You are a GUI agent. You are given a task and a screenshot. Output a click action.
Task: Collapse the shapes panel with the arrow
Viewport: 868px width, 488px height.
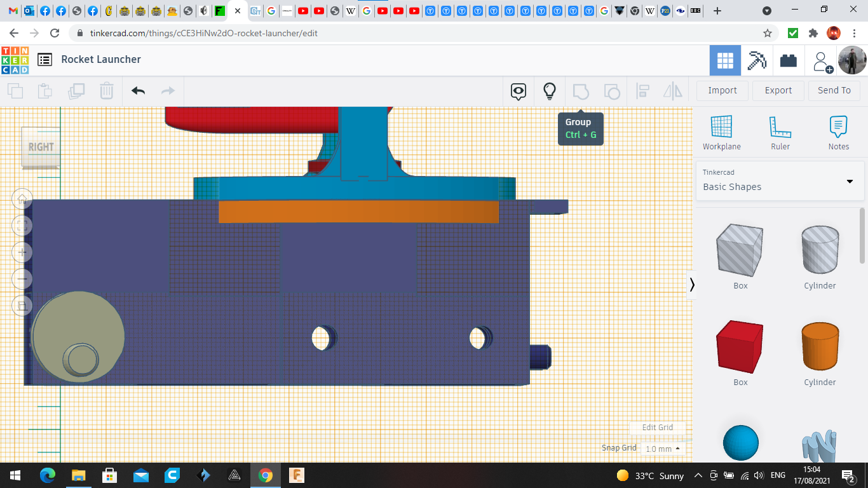pyautogui.click(x=692, y=285)
